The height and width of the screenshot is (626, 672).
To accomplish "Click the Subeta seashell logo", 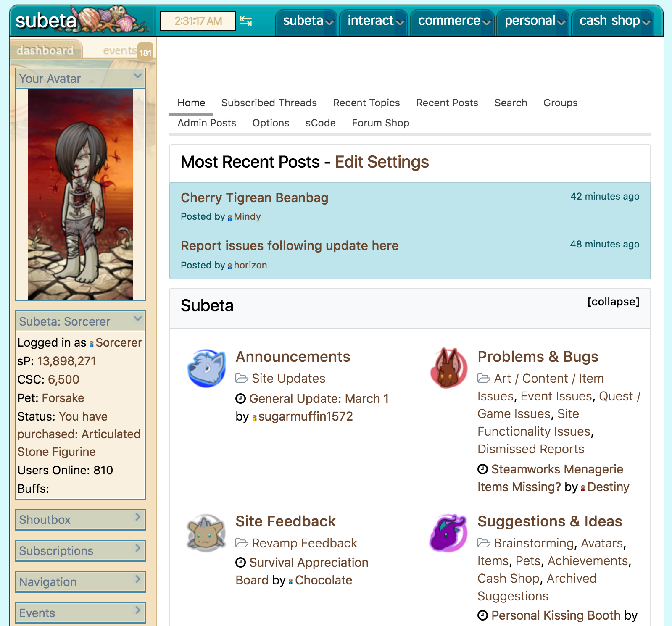I will click(80, 20).
